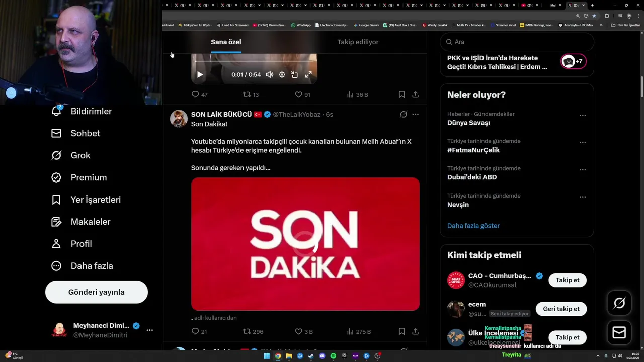Open the Google Gemini bookmark
This screenshot has width=644, height=362.
coord(366,25)
